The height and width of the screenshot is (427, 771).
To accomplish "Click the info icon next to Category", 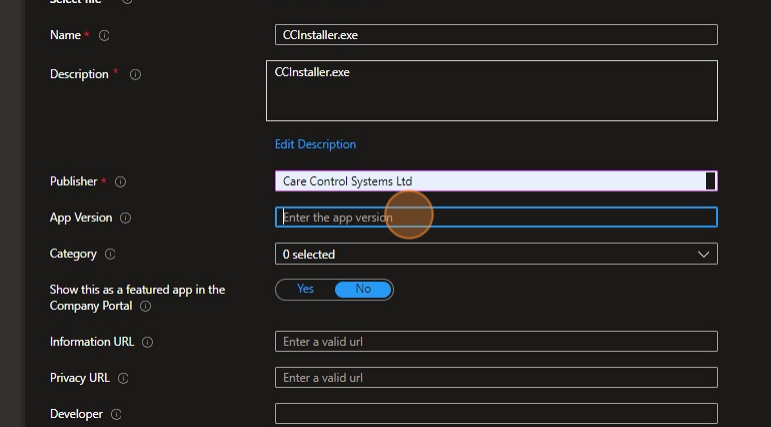I will [110, 254].
